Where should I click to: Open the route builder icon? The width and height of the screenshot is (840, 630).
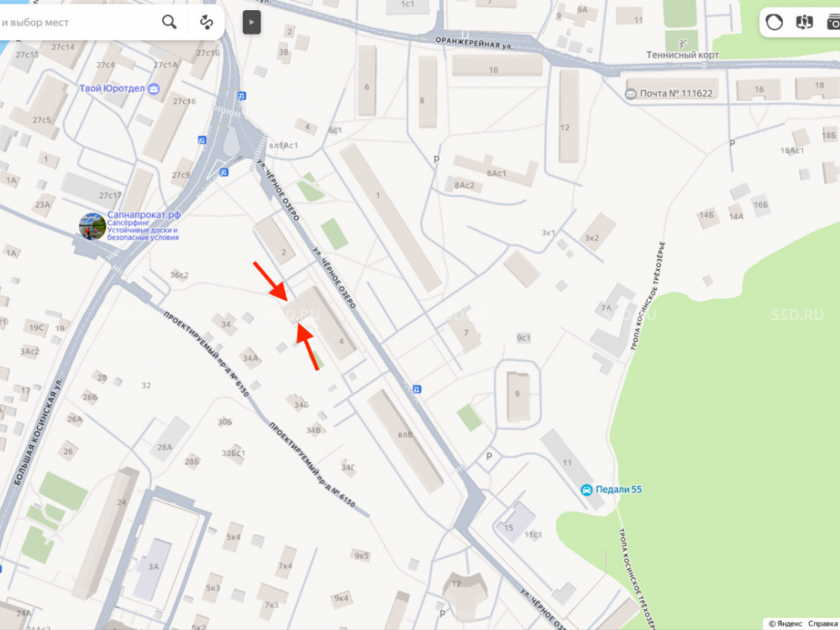(x=207, y=22)
